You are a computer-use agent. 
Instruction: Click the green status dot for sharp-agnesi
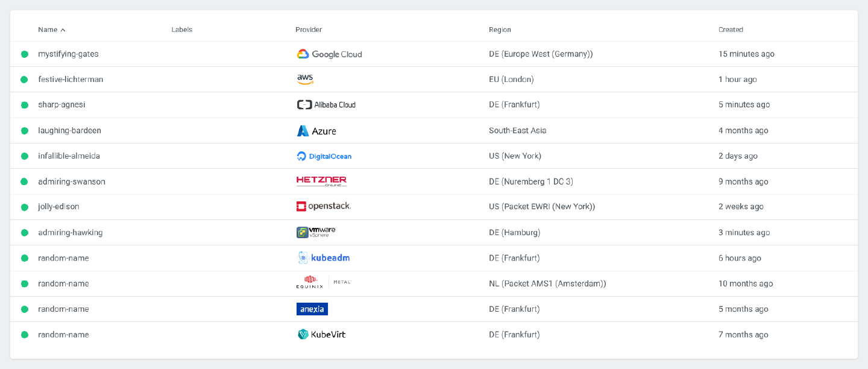pos(25,105)
